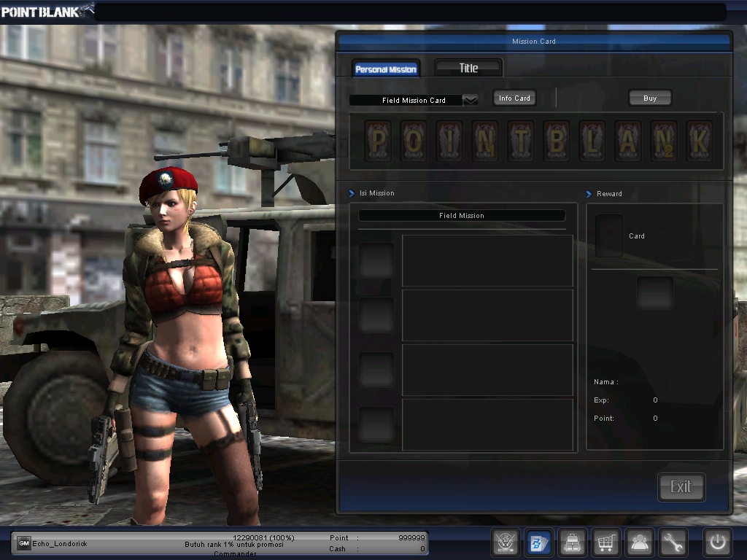Click the Exit button

pos(681,486)
